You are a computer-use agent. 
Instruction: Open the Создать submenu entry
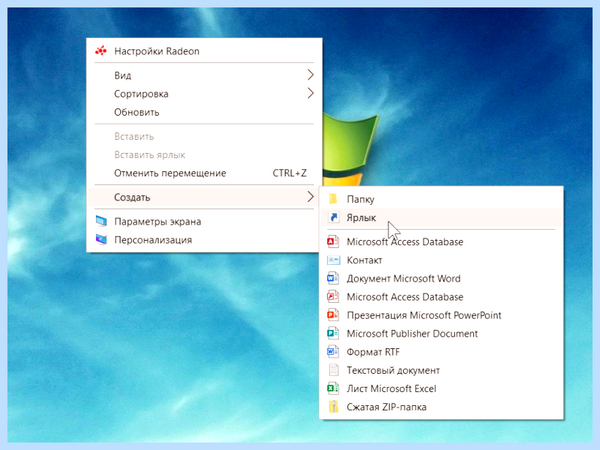pos(204,197)
